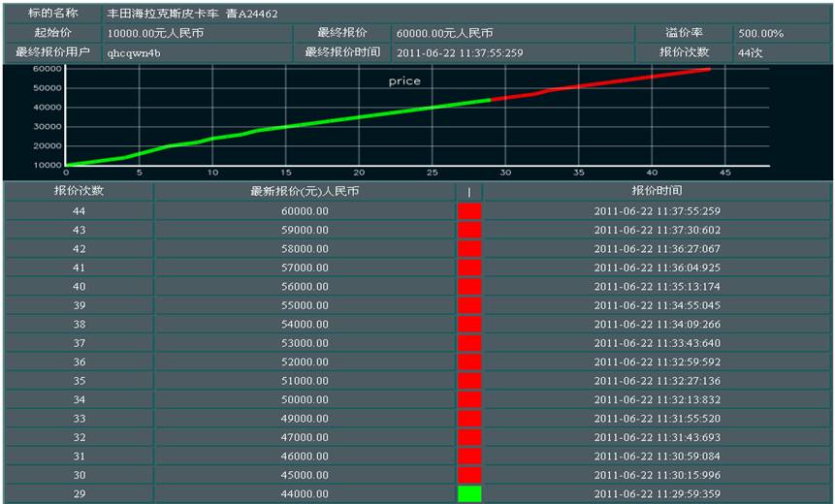Click the "|" indicator column header
Screen dimensions: 835x504
(x=468, y=192)
